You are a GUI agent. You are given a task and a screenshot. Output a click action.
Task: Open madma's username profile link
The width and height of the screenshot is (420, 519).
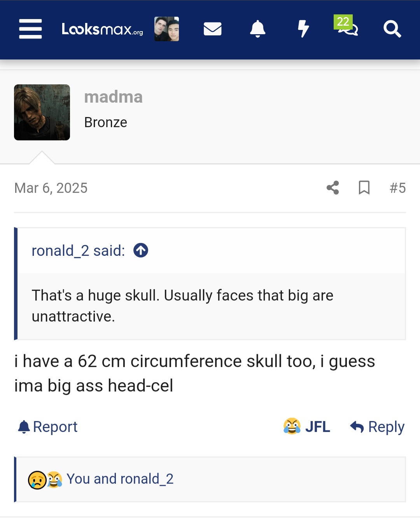coord(113,97)
